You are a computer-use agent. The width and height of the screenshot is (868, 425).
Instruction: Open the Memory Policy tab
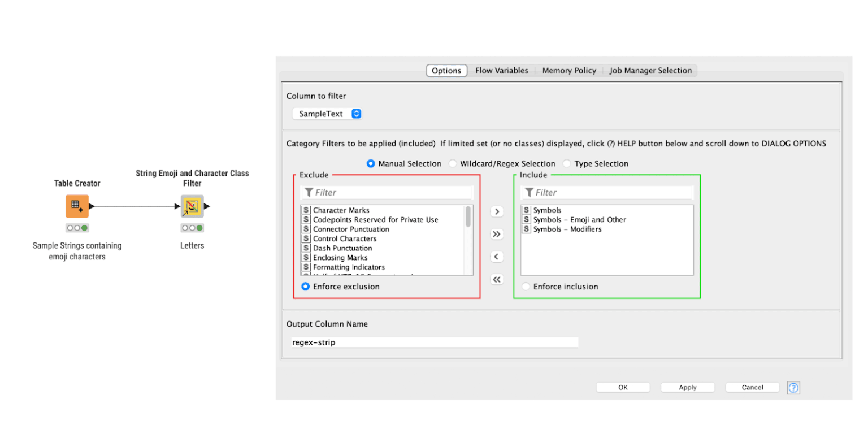click(569, 71)
